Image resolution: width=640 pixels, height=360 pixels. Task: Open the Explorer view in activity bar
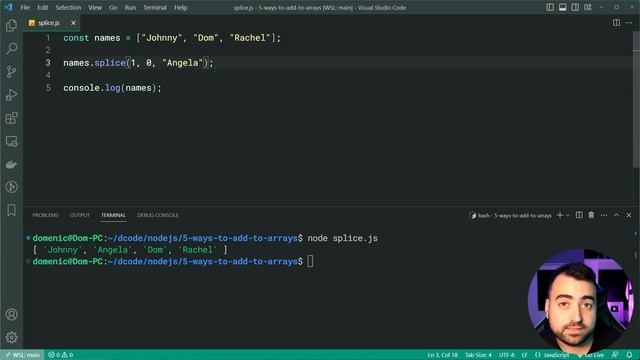[11, 26]
